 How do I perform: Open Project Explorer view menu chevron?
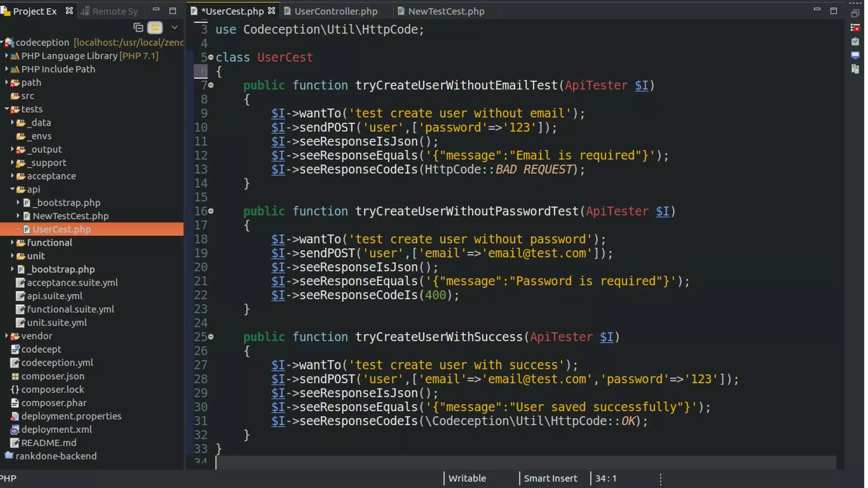pos(174,28)
